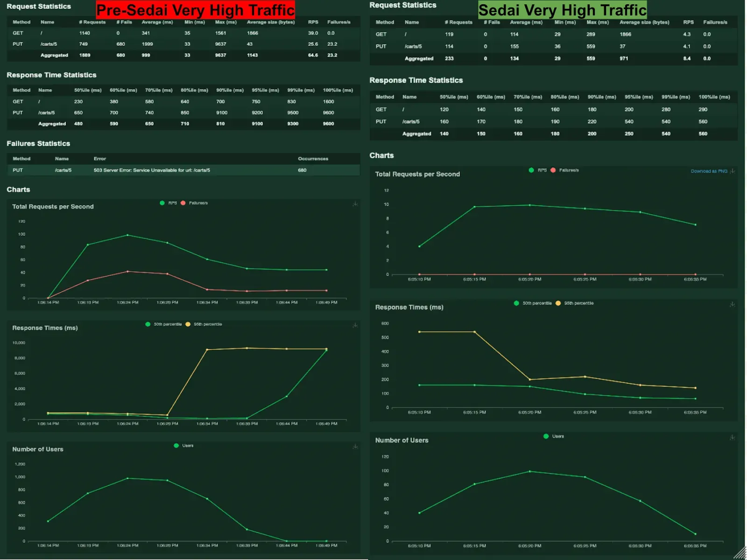Viewport: 747px width, 560px height.
Task: Click Pre-Sedai GET 100%ile value '1600'
Action: coord(328,101)
